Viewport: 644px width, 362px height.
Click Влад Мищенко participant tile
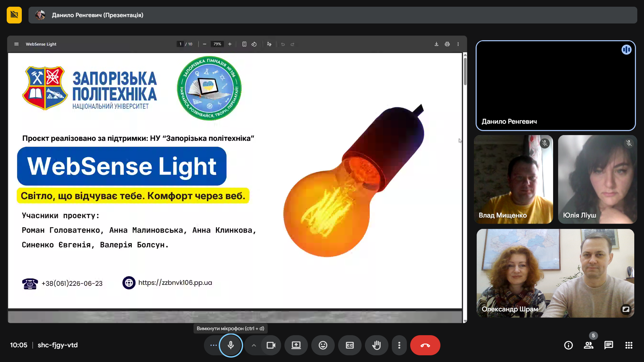click(513, 179)
